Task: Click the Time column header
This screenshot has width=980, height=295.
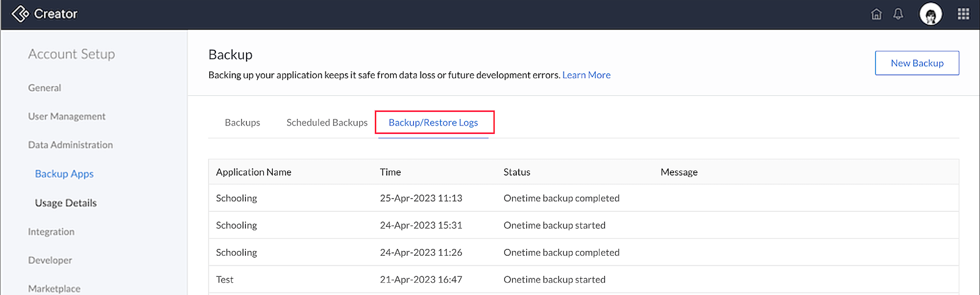Action: pos(390,172)
